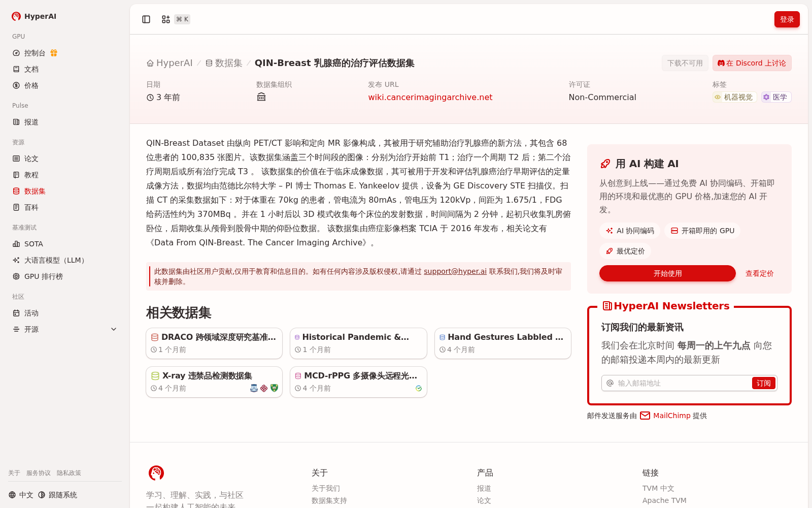The width and height of the screenshot is (812, 508).
Task: Click 开箱即用的 GPU chip
Action: (x=702, y=231)
